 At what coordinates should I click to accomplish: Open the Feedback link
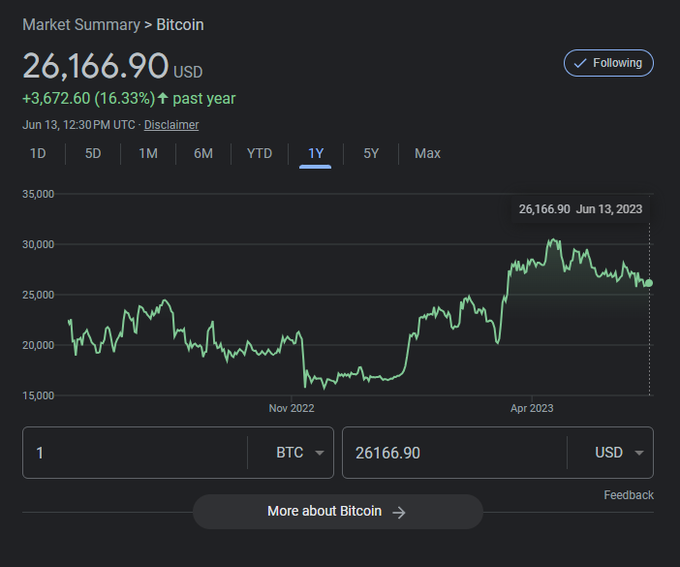[x=628, y=495]
